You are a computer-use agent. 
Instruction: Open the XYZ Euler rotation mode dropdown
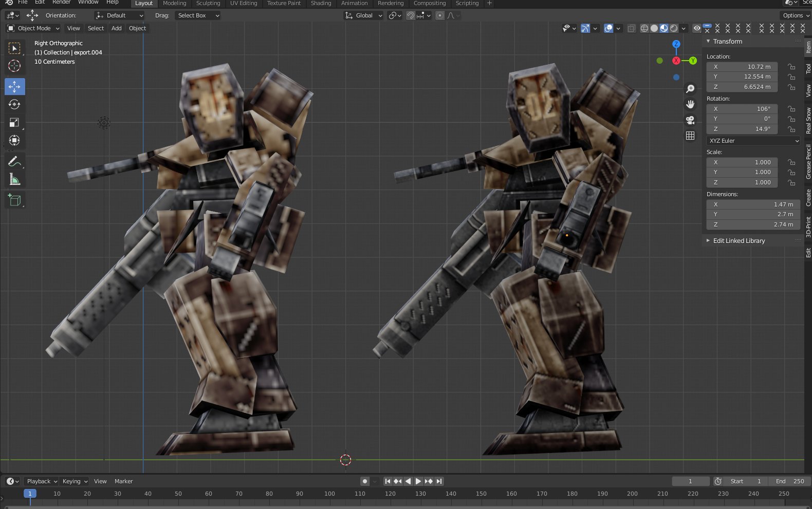pyautogui.click(x=753, y=141)
